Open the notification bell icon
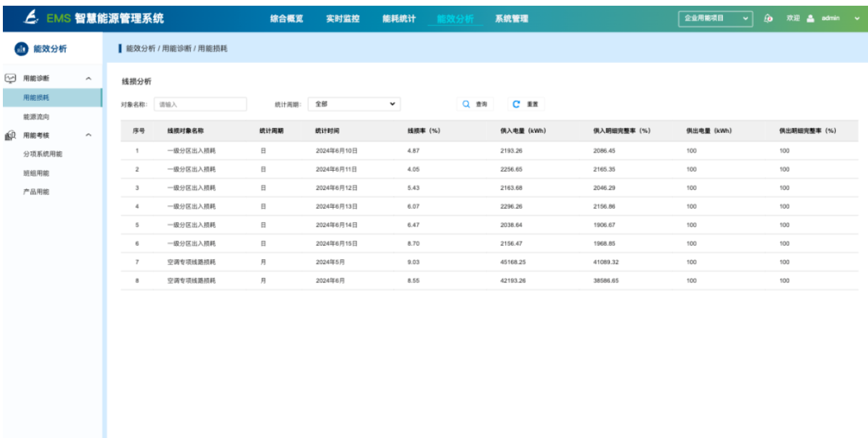The height and width of the screenshot is (438, 868). pyautogui.click(x=768, y=18)
